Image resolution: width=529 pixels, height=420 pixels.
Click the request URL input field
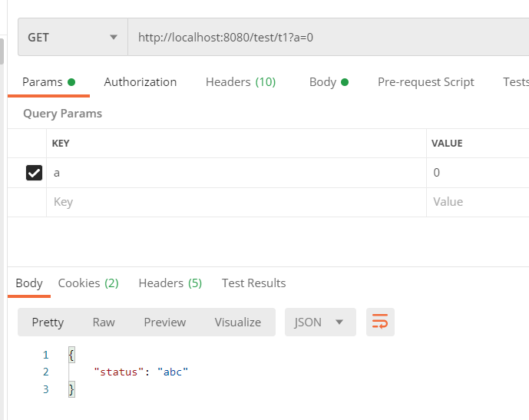coord(329,37)
